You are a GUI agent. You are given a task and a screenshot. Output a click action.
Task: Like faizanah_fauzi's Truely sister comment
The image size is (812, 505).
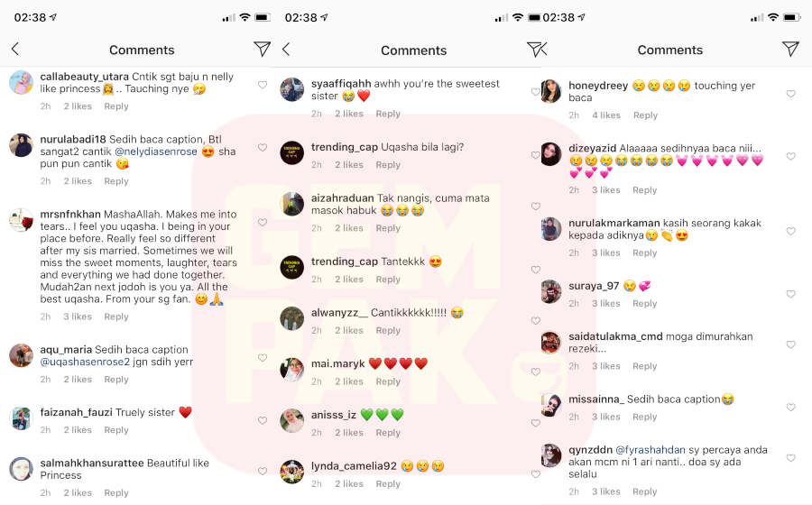[263, 420]
